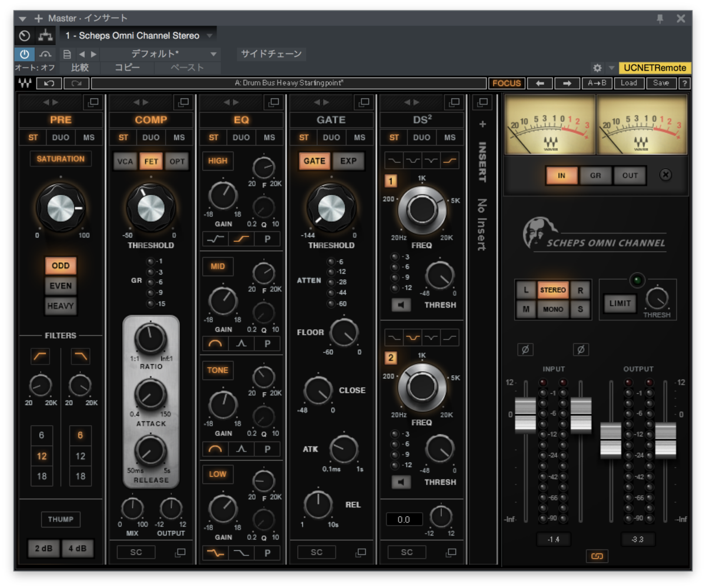Click the fader link chain icon
The height and width of the screenshot is (588, 706).
click(597, 556)
